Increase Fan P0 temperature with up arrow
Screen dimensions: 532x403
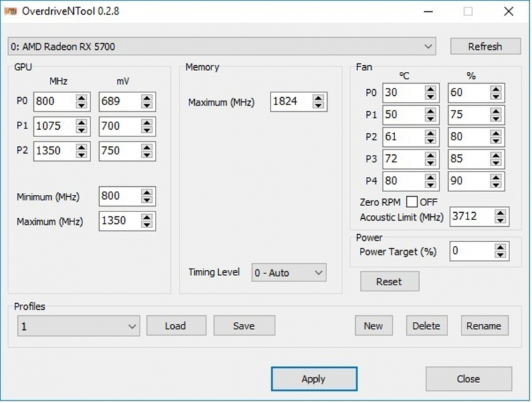pyautogui.click(x=430, y=89)
